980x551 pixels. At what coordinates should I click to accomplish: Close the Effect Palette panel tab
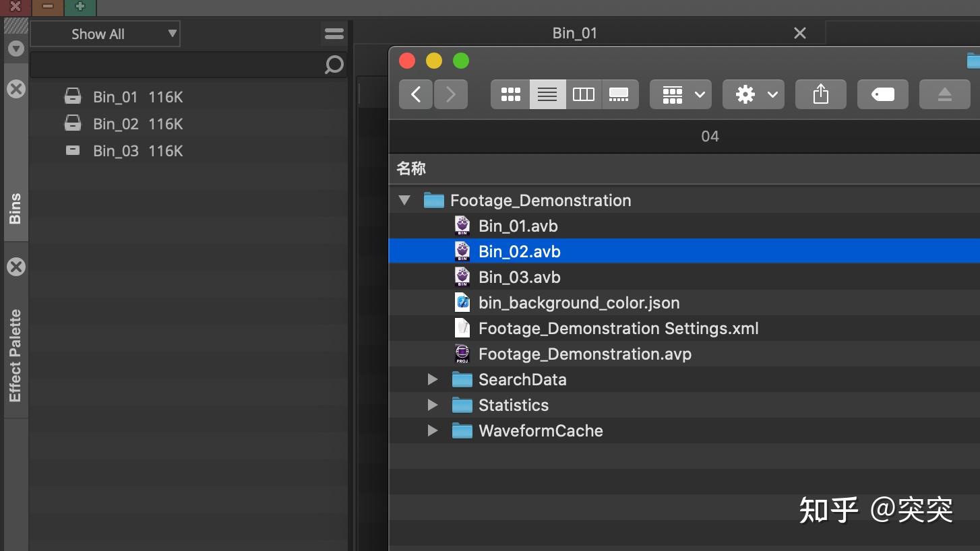coord(16,267)
